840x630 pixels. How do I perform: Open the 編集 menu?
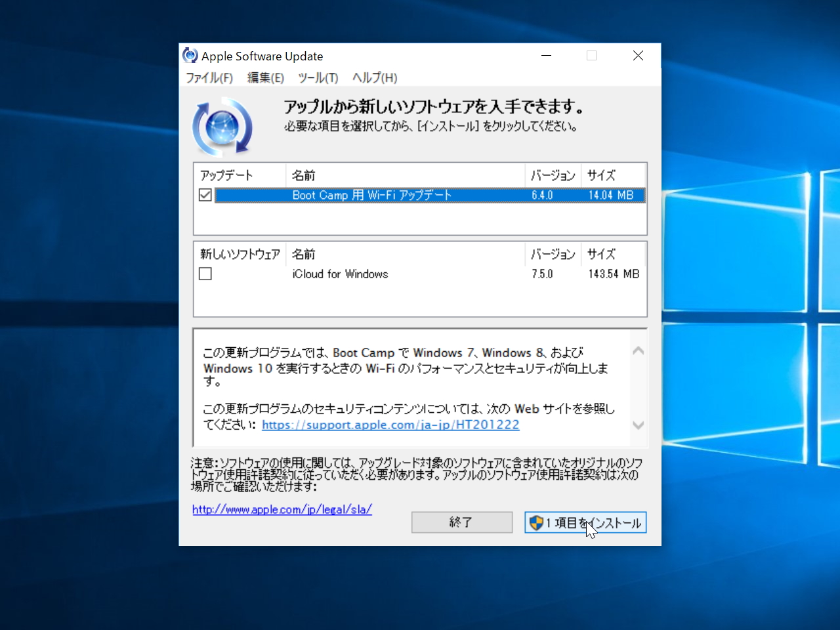pyautogui.click(x=264, y=77)
